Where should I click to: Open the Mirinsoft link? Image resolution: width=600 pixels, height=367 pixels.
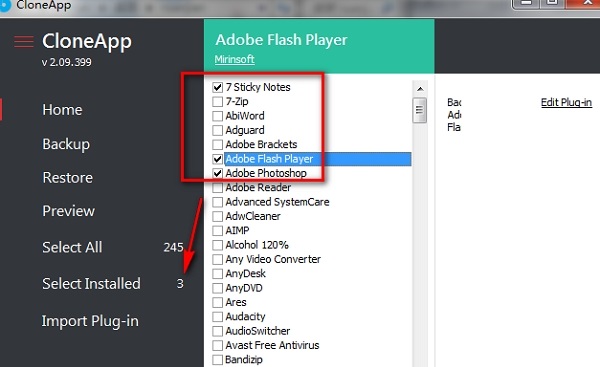point(235,59)
